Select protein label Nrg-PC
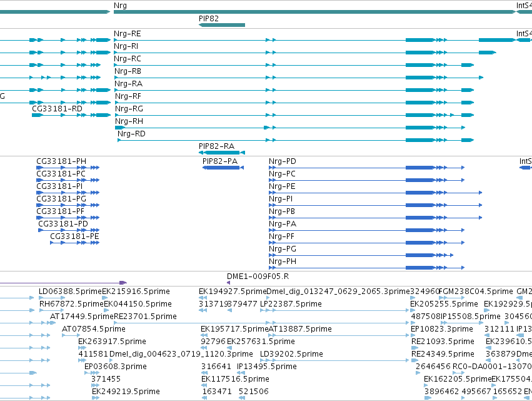Viewport: 532px width, 401px height. 282,174
